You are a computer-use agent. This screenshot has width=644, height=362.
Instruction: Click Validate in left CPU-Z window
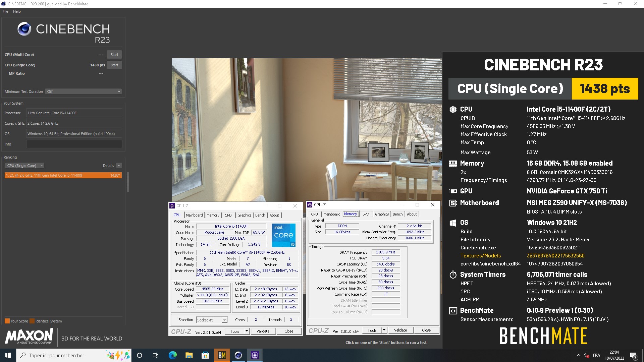(x=263, y=331)
